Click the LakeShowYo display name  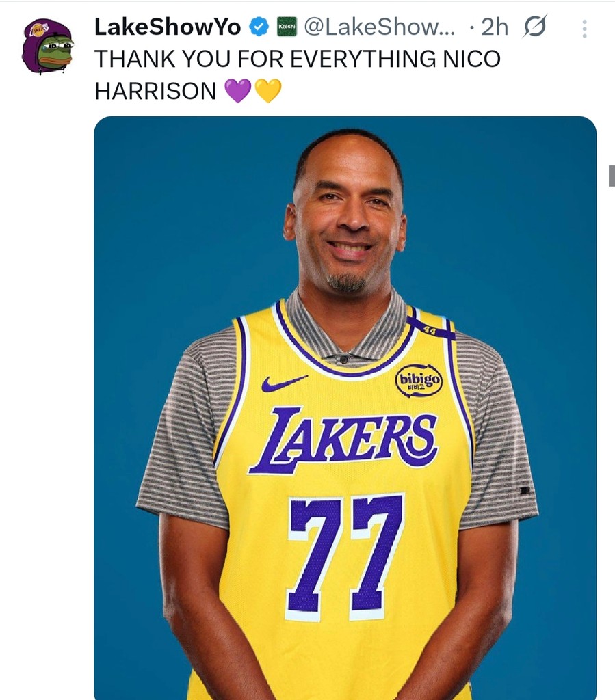tap(168, 27)
